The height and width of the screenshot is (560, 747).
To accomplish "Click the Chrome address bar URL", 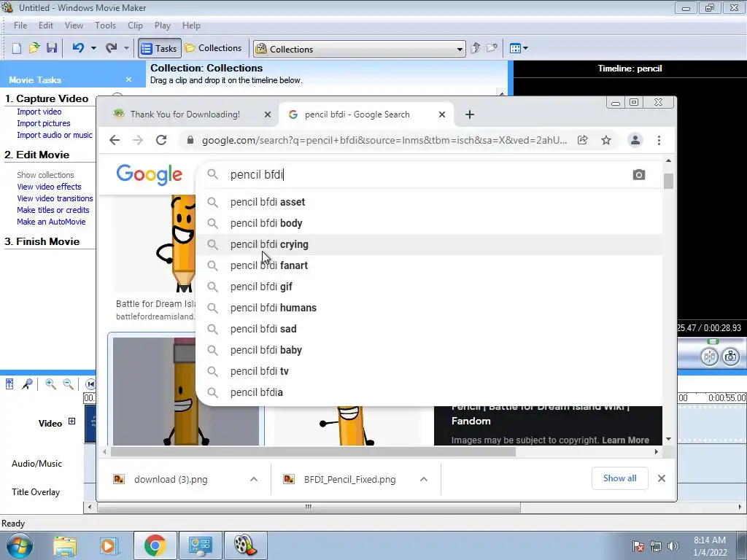I will [x=384, y=141].
